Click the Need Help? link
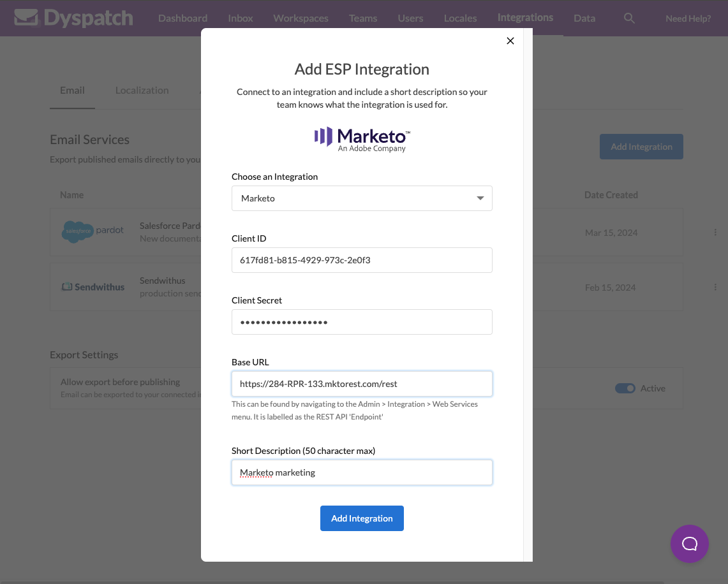The height and width of the screenshot is (584, 728). [688, 18]
